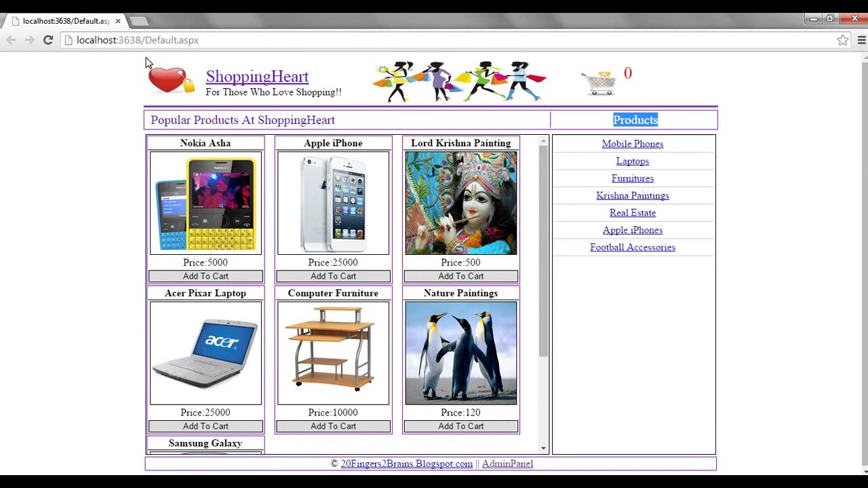Minimize the browser window
The width and height of the screenshot is (868, 488).
(814, 19)
